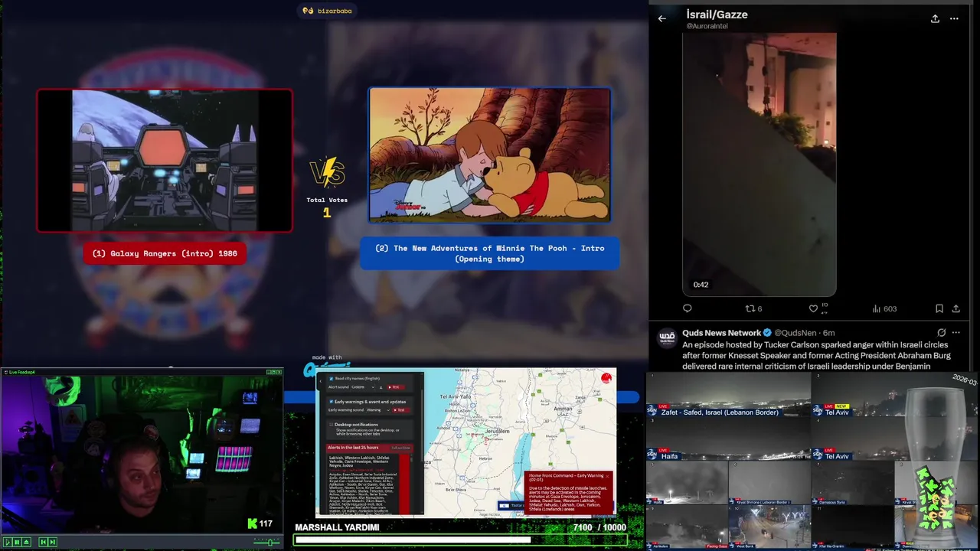The image size is (980, 551).
Task: Skip to next in Live Feed player
Action: [53, 543]
